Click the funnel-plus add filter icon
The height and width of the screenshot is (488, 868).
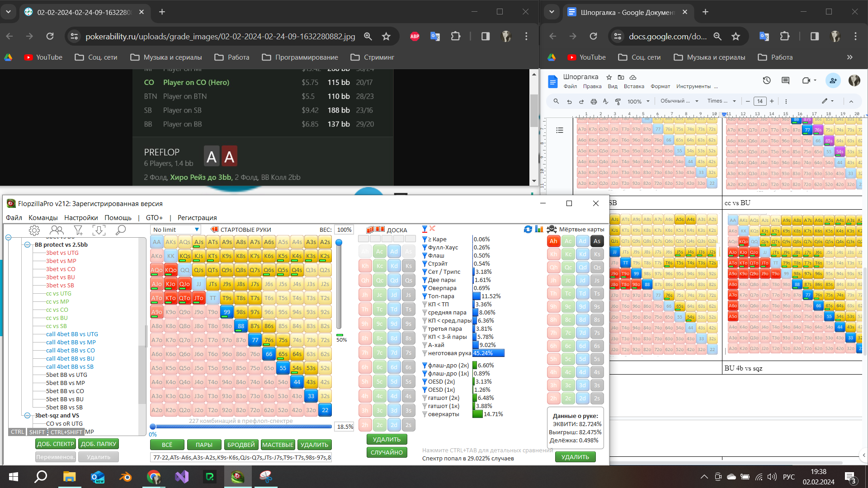pyautogui.click(x=78, y=230)
